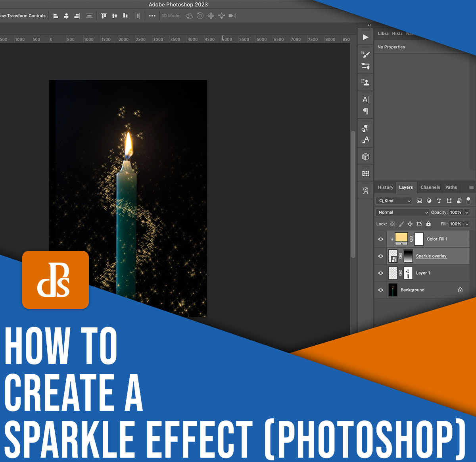Click the Align bottom edges icon

pyautogui.click(x=125, y=16)
